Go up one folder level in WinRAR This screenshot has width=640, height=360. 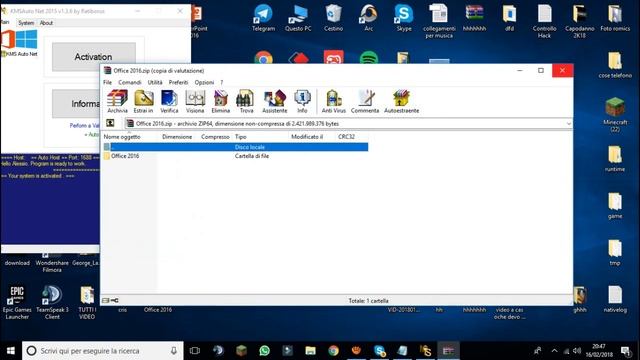coord(110,123)
